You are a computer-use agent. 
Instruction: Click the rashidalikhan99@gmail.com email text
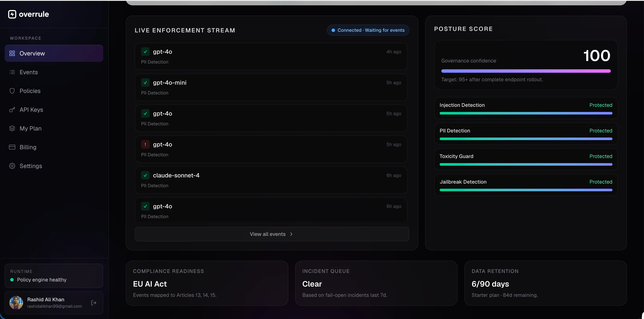(x=55, y=306)
